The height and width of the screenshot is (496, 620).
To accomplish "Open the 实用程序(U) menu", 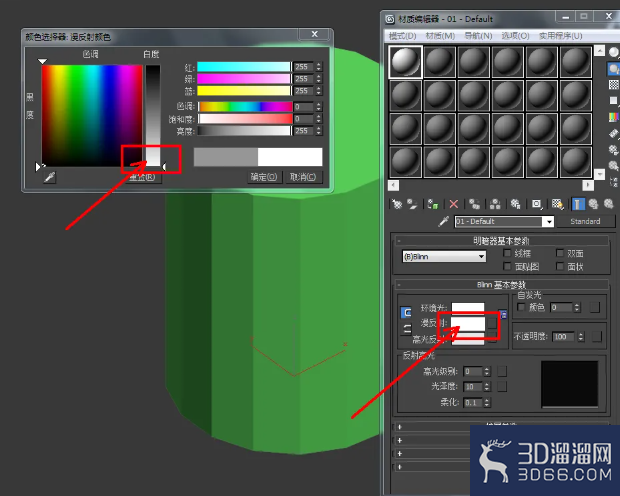I will click(560, 36).
